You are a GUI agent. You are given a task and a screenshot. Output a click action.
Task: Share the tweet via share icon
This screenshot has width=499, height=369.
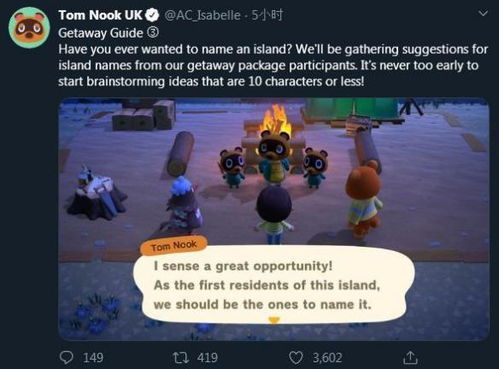[x=410, y=357]
